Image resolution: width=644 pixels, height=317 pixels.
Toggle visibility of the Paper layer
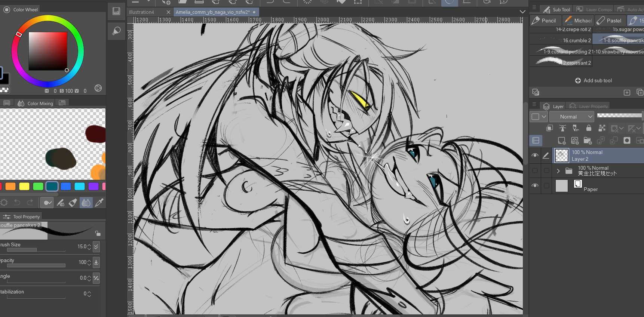535,185
